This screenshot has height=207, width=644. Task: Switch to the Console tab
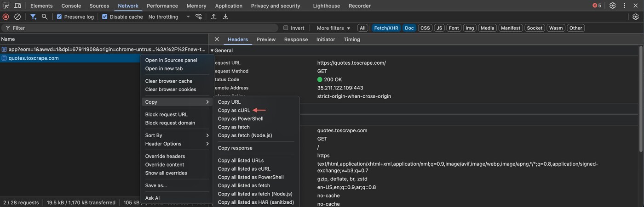[71, 6]
